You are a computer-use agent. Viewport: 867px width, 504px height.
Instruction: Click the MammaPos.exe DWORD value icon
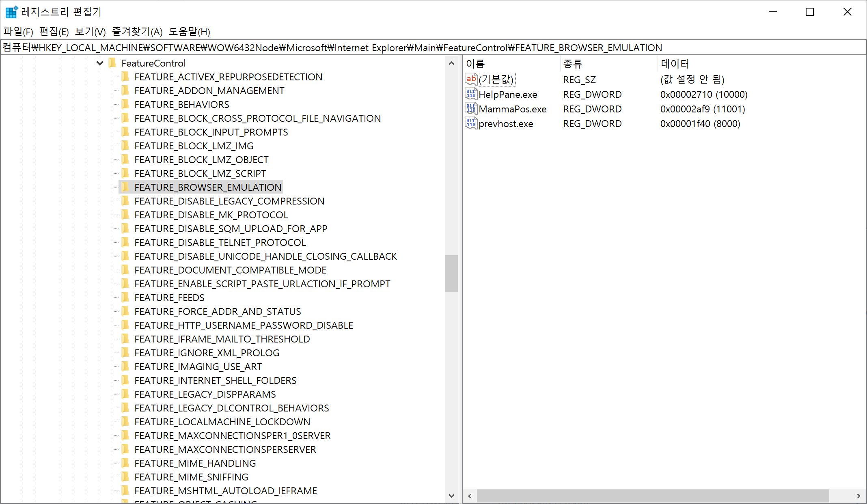pyautogui.click(x=471, y=109)
